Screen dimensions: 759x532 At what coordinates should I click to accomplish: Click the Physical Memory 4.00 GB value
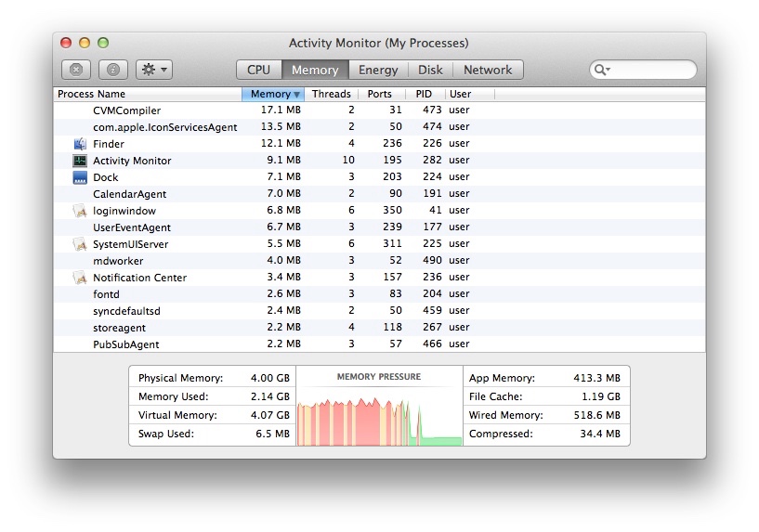pos(269,378)
